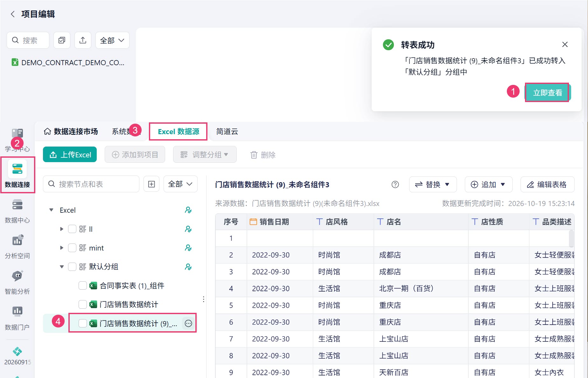Click the help question-mark icon beside the table title

[x=395, y=184]
